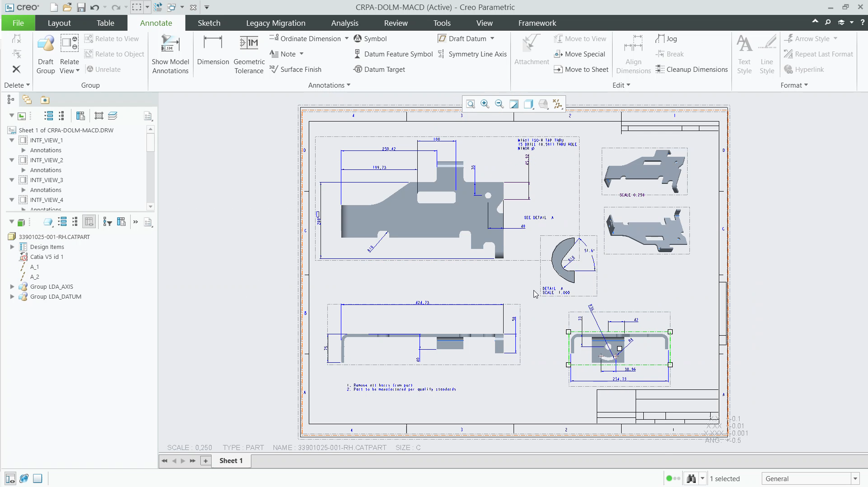Click the search binoculars icon in status bar
Viewport: 868px width, 487px height.
pyautogui.click(x=691, y=478)
